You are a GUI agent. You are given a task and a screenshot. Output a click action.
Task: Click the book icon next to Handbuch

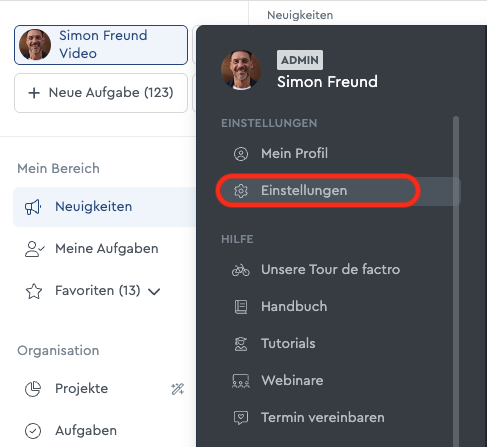(241, 307)
